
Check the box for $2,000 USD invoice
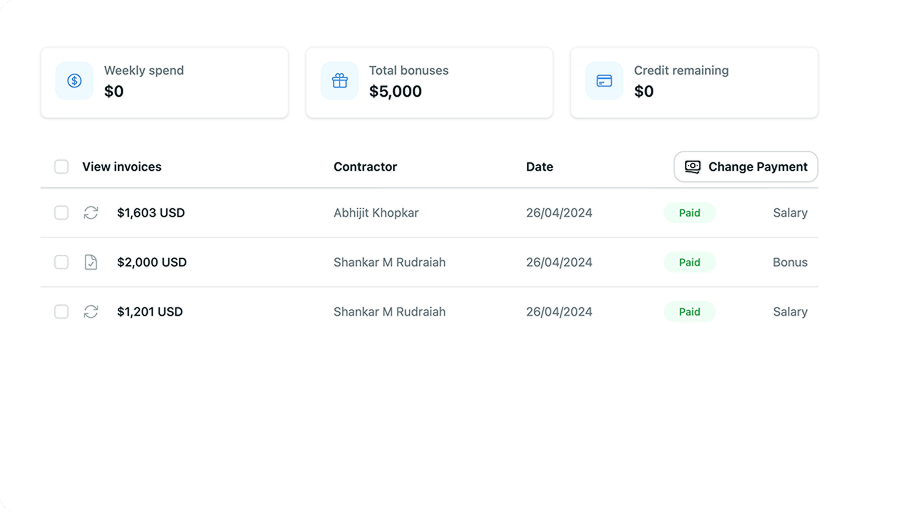(61, 262)
